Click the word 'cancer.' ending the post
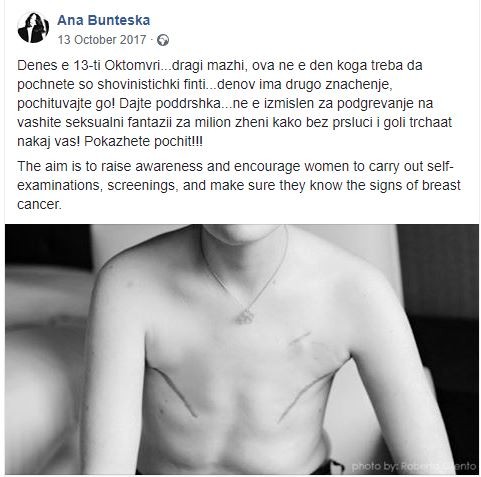 click(x=39, y=204)
